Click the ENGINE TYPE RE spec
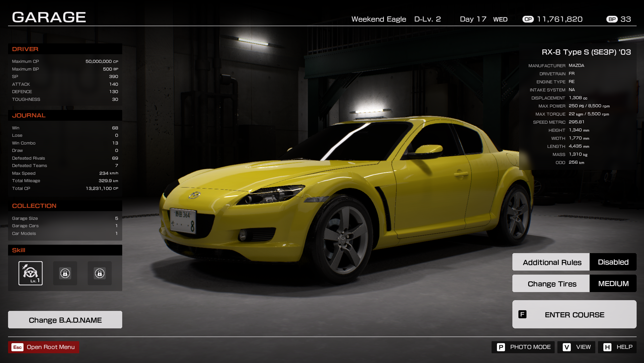Image resolution: width=644 pixels, height=363 pixels. pyautogui.click(x=555, y=82)
